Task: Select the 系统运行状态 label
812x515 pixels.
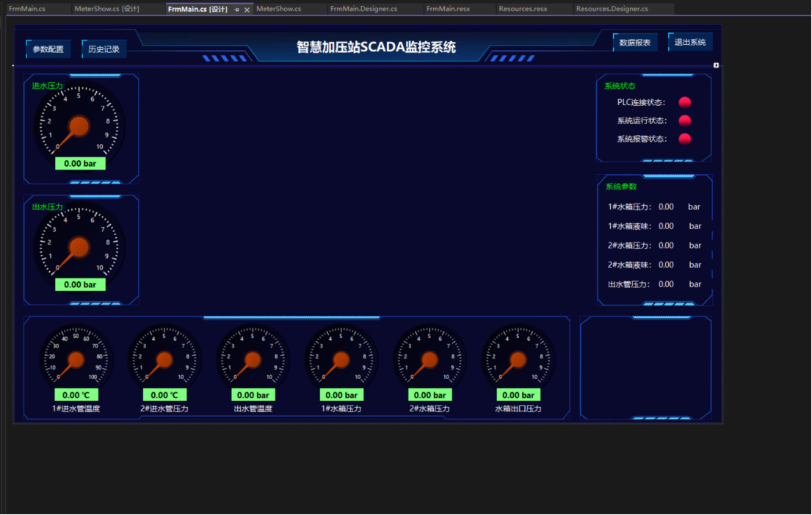Action: point(642,120)
